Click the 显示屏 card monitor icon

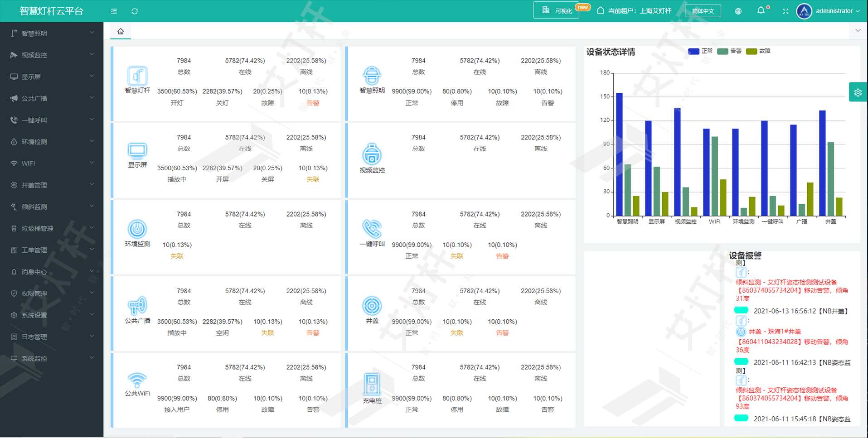[x=137, y=150]
